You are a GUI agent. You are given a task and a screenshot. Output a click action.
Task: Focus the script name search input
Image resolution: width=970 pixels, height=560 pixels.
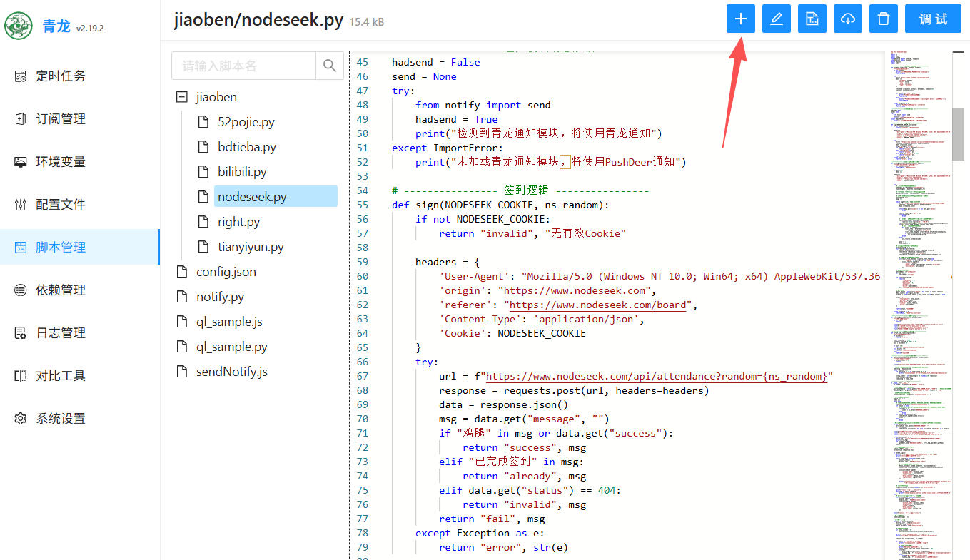pos(244,66)
